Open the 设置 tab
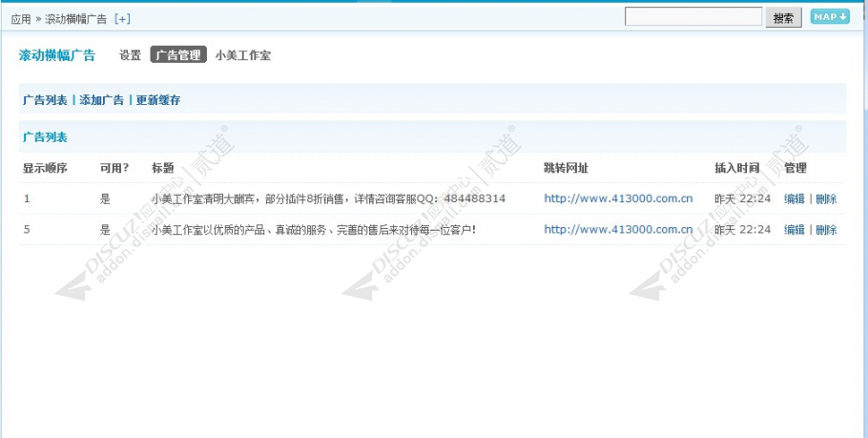The height and width of the screenshot is (438, 868). tap(130, 54)
